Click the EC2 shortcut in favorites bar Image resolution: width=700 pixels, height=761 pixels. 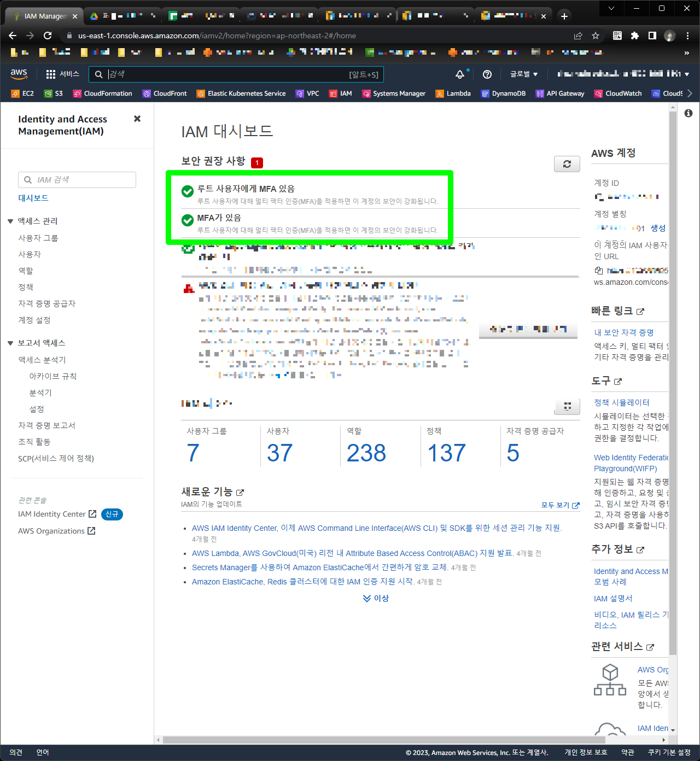tap(23, 93)
